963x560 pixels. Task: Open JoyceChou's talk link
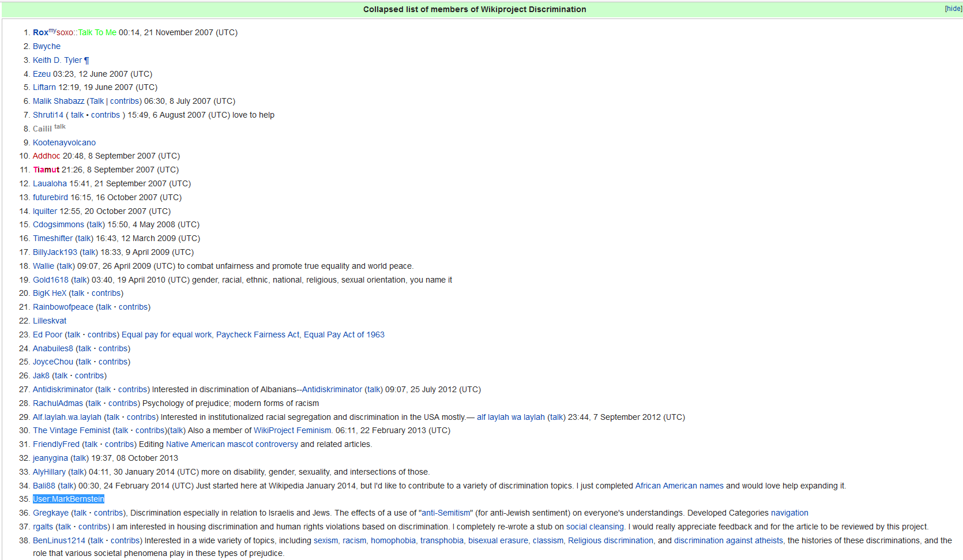tap(85, 362)
